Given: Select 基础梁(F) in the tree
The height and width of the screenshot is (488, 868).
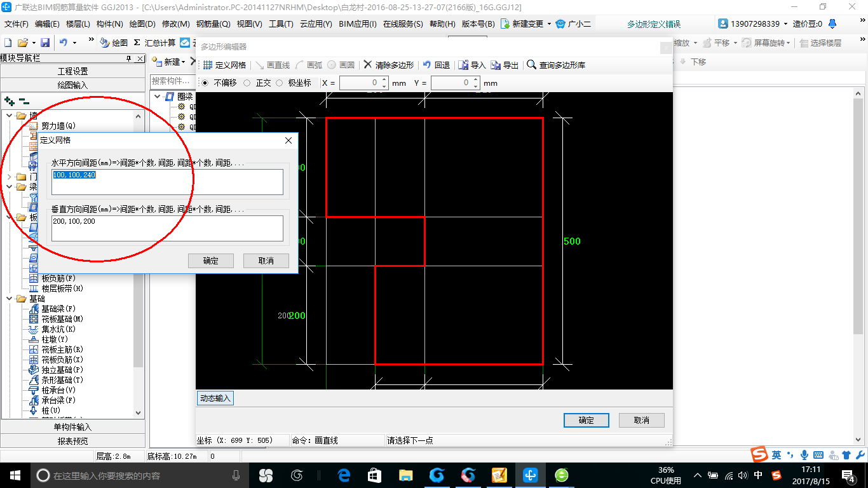Looking at the screenshot, I should tap(58, 309).
